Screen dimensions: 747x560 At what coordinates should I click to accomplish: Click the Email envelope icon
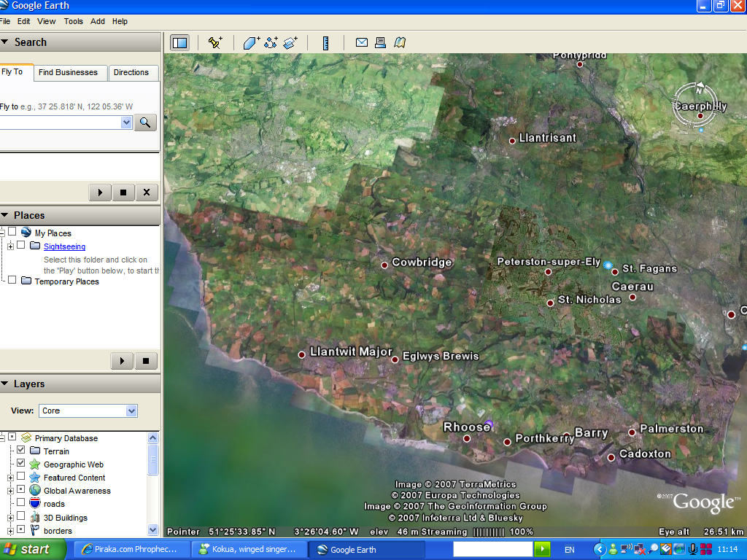click(361, 43)
